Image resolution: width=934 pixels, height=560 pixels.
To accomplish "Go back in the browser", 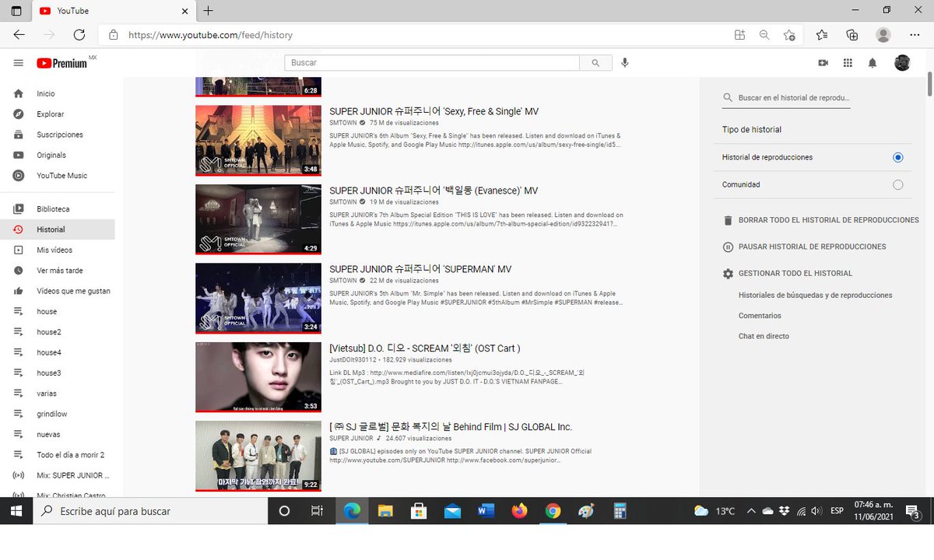I will point(19,35).
